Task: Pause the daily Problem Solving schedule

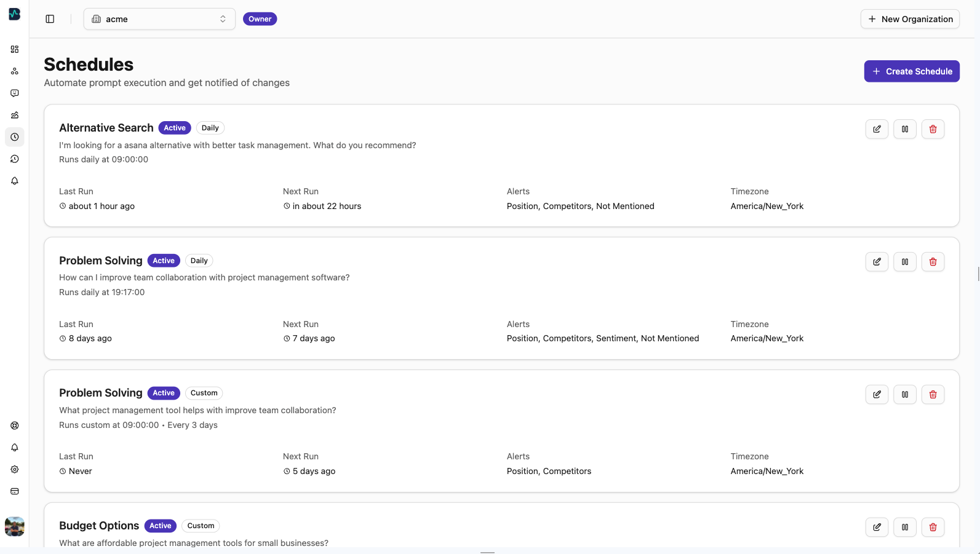Action: tap(905, 262)
